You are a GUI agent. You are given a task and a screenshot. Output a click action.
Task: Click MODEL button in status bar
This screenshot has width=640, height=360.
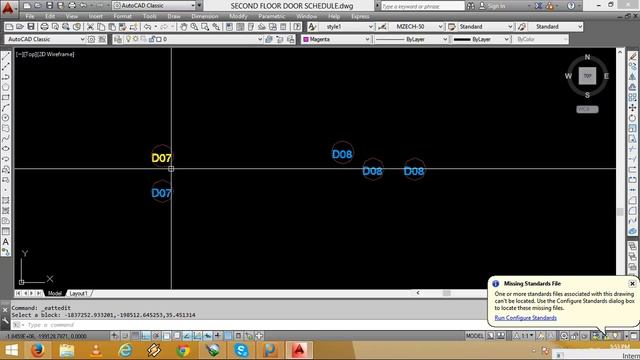(x=474, y=336)
